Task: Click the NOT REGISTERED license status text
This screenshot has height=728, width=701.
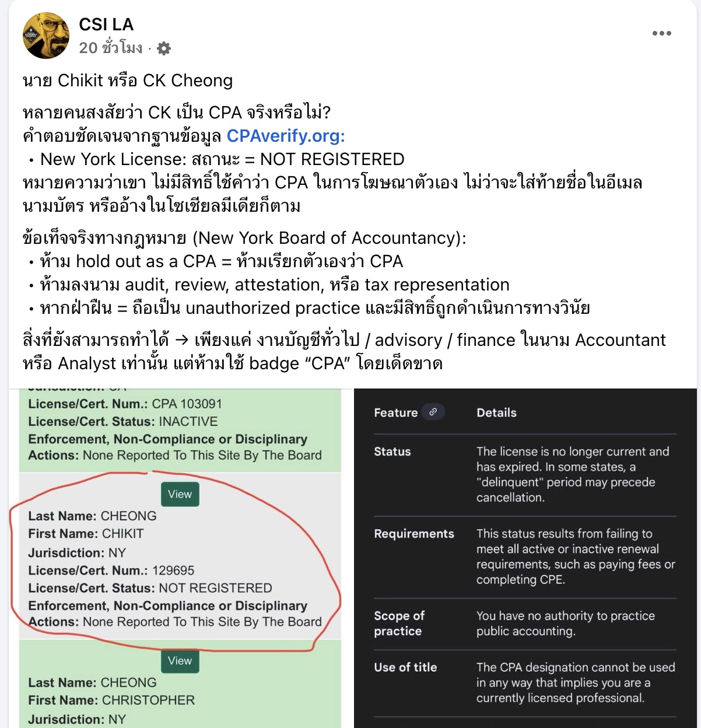Action: pyautogui.click(x=215, y=588)
